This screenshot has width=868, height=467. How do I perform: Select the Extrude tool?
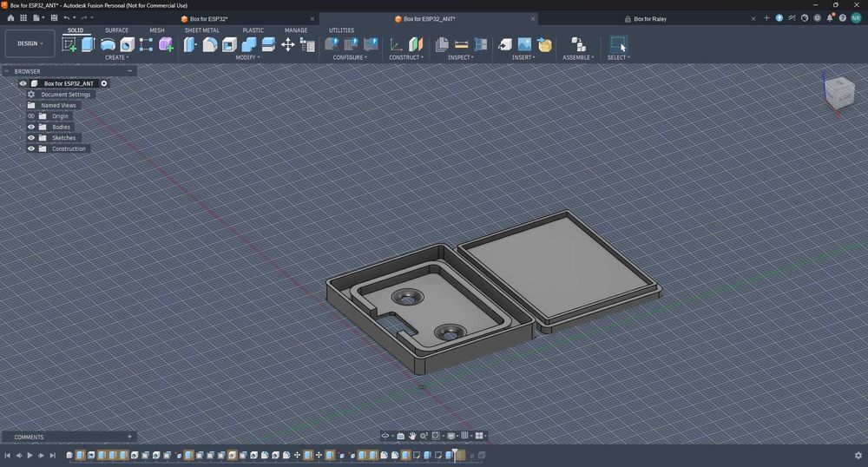88,44
